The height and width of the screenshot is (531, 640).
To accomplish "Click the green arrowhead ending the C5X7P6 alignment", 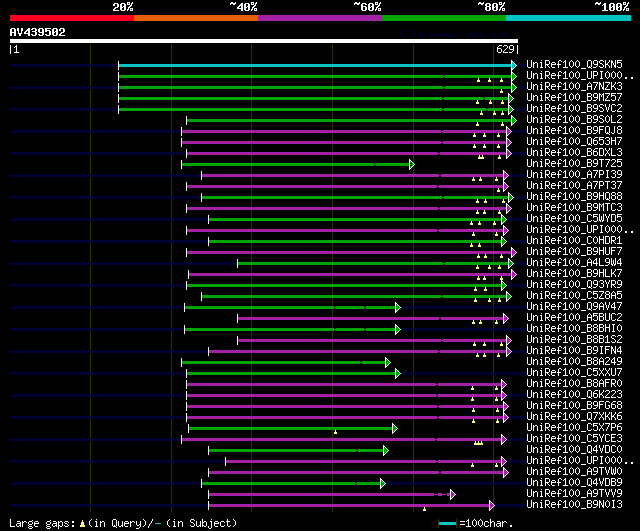I will click(395, 429).
